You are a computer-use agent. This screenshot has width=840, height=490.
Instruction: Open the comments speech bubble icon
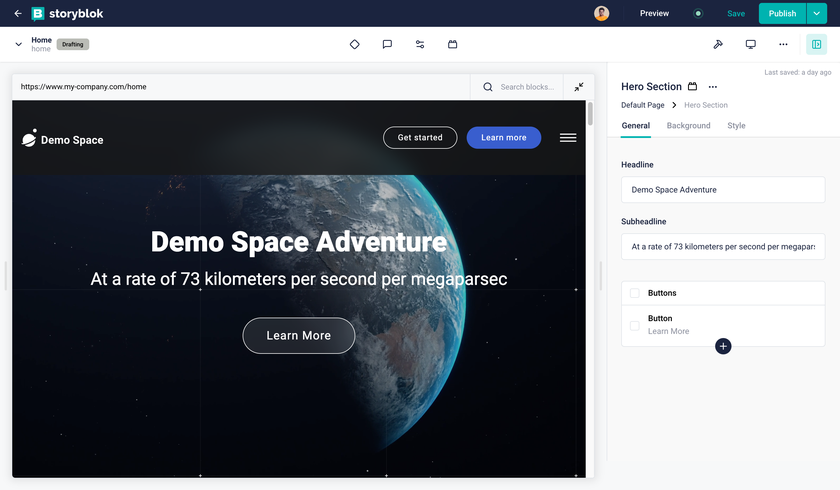point(387,44)
